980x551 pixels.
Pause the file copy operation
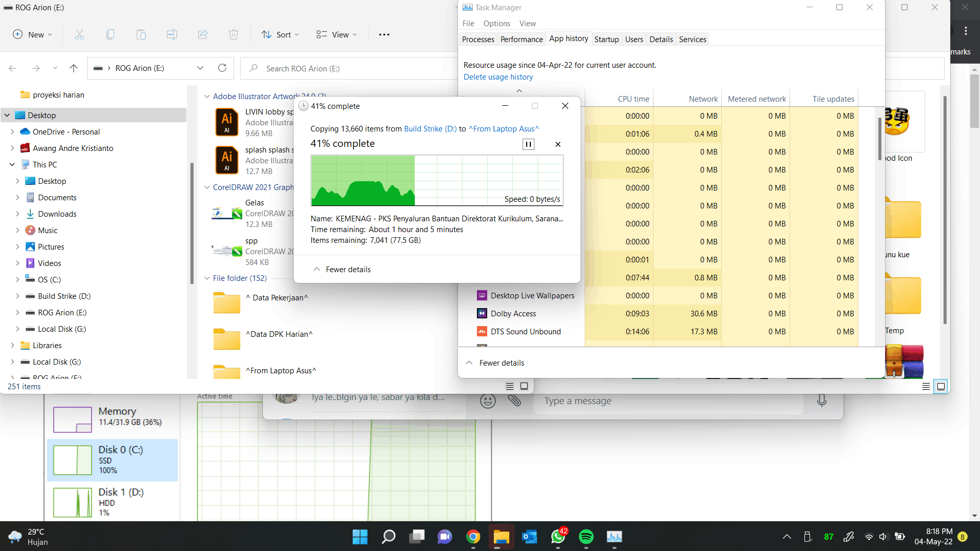click(528, 144)
